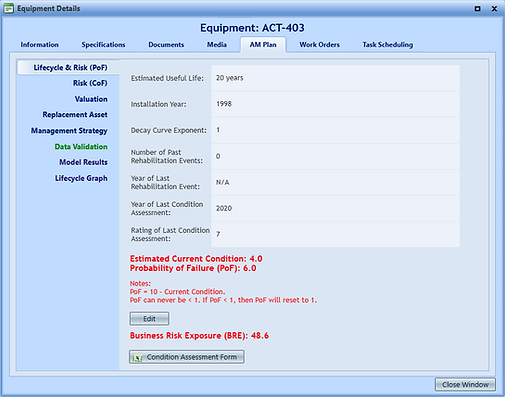This screenshot has height=397, width=505.
Task: Open the Data Validation section
Action: (81, 147)
